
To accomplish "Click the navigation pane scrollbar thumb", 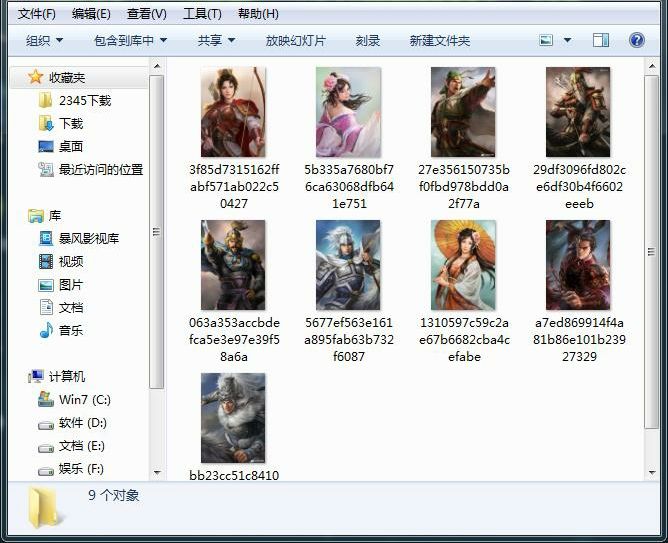I will (157, 232).
